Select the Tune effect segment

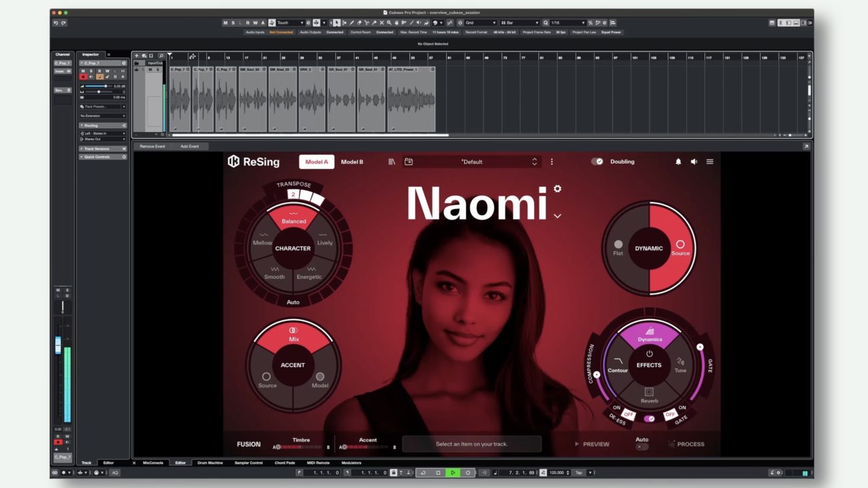(680, 365)
